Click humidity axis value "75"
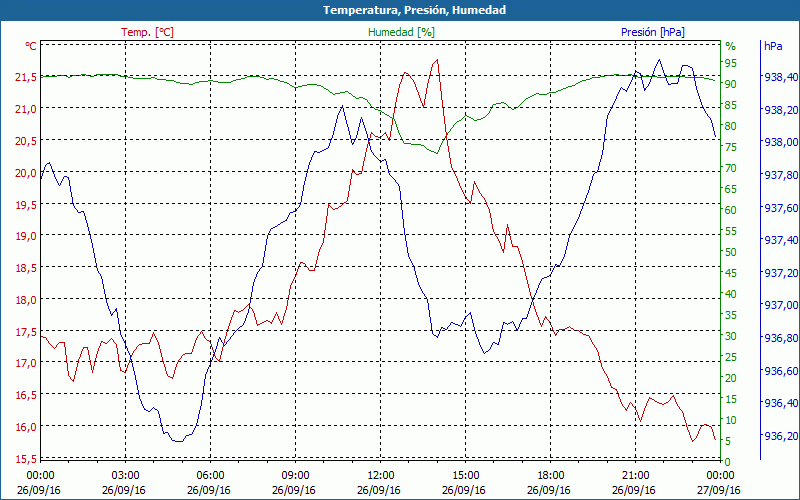The width and height of the screenshot is (800, 500). [731, 147]
